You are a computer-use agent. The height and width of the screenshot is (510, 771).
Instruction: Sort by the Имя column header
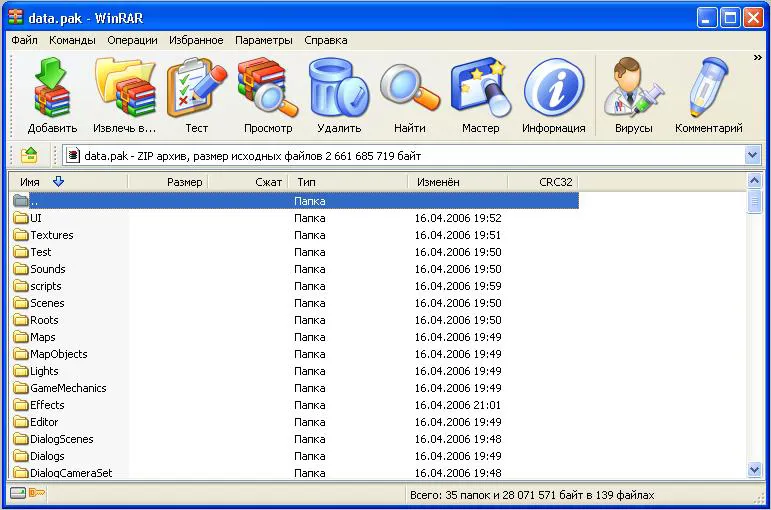(x=68, y=182)
